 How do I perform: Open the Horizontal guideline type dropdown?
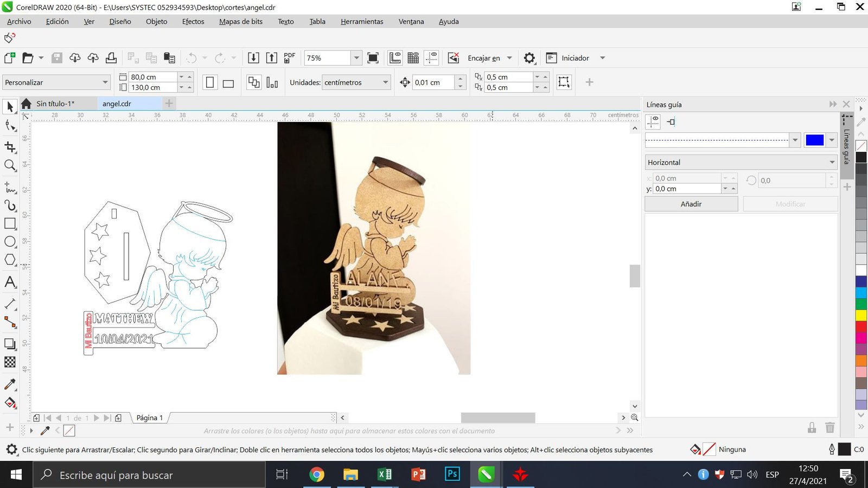[832, 162]
